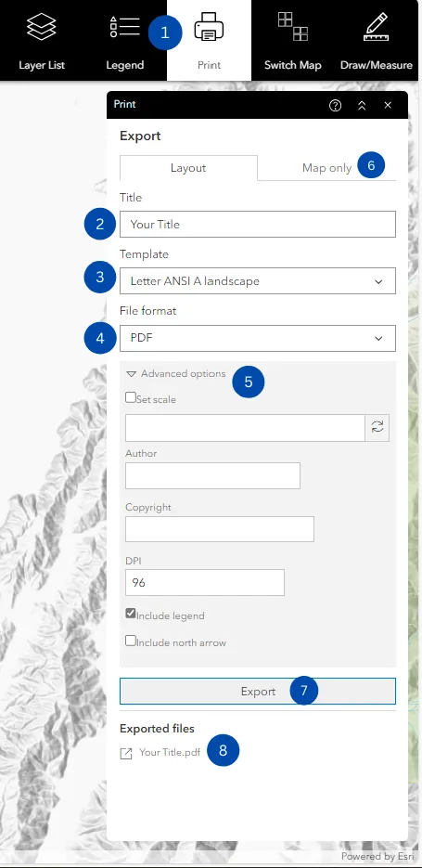Open the Template dropdown
Screen dimensions: 422x868
tap(258, 280)
